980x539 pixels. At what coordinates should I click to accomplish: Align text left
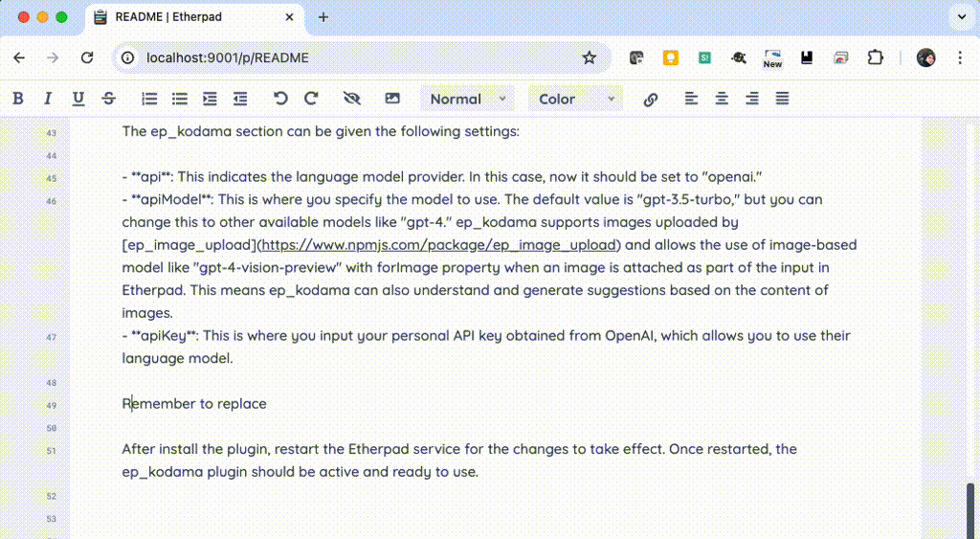pos(691,99)
